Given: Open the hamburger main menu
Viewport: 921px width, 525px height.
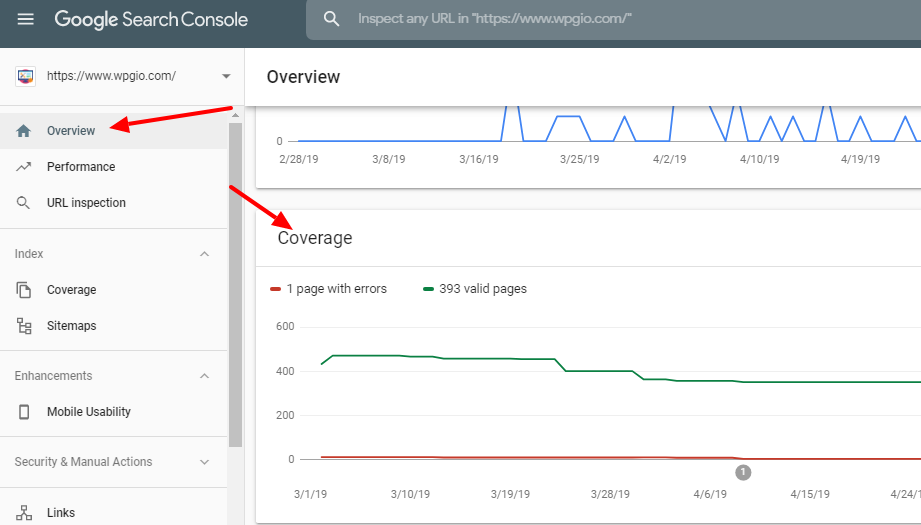Looking at the screenshot, I should point(25,19).
